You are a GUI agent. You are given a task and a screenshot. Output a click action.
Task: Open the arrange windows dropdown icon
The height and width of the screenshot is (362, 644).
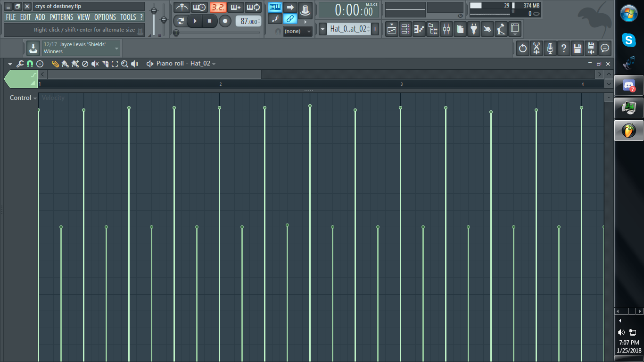[x=515, y=29]
